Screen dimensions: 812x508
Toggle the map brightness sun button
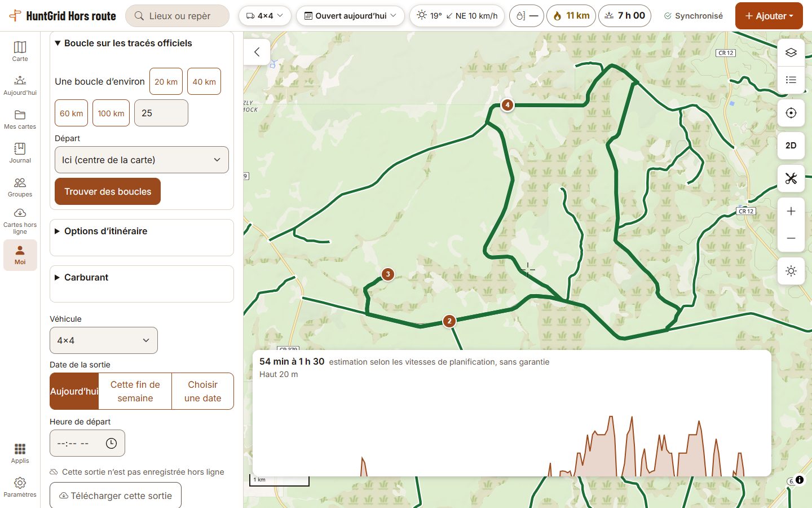(x=791, y=271)
